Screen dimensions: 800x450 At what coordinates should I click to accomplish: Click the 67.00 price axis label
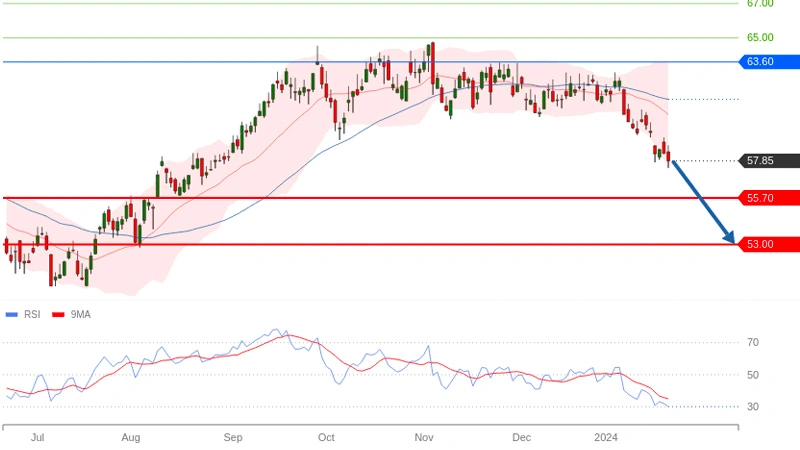click(759, 4)
